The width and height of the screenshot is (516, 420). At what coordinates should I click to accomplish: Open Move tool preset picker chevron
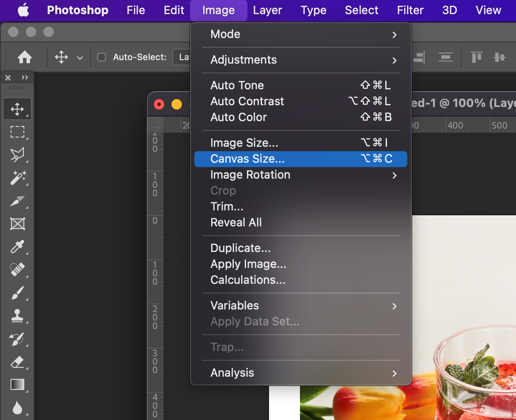(x=80, y=57)
